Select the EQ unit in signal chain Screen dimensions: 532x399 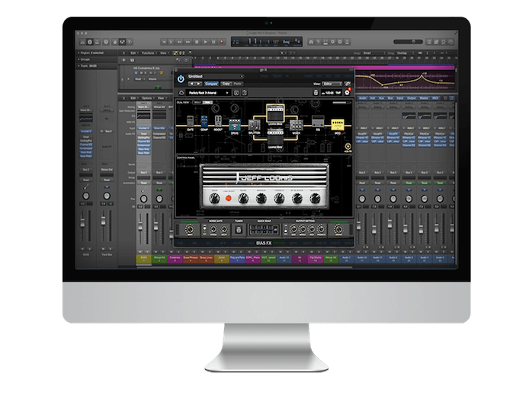[318, 122]
